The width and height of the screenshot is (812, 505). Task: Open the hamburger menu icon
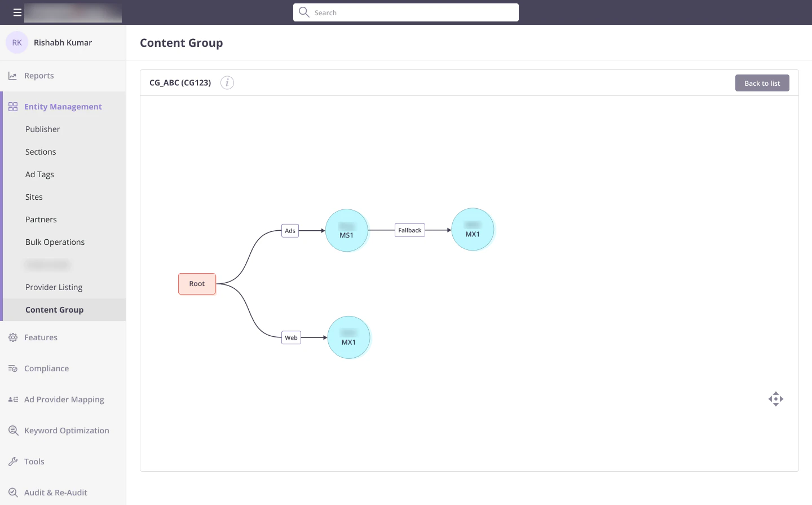[17, 12]
